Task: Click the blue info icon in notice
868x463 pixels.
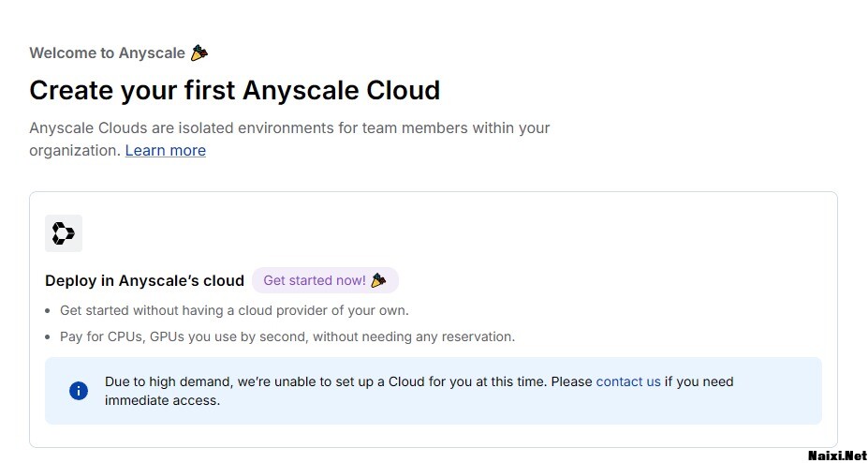Action: tap(79, 391)
